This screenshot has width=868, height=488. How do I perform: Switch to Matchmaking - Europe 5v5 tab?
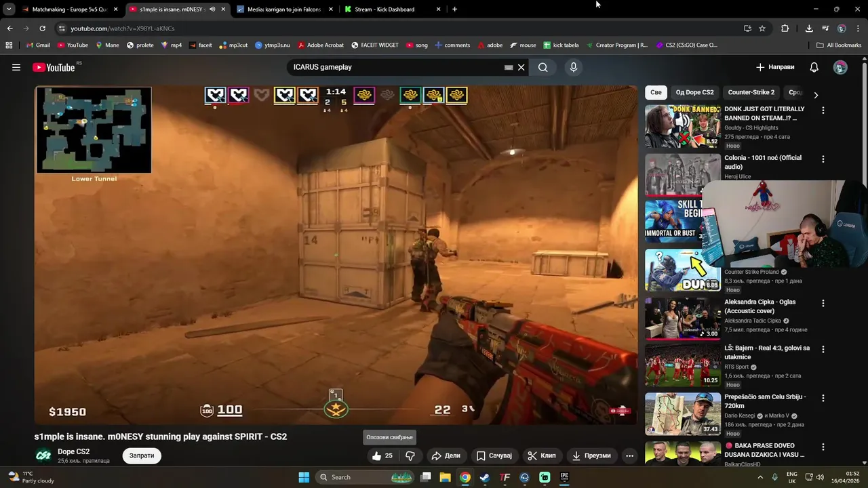click(x=70, y=9)
